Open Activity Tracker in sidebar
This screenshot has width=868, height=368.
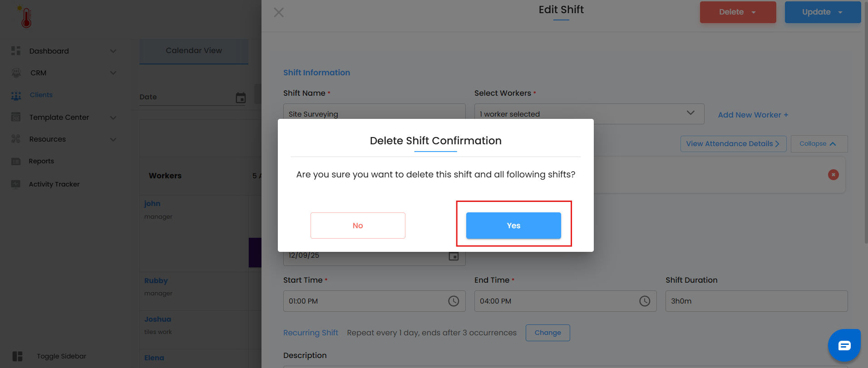54,184
